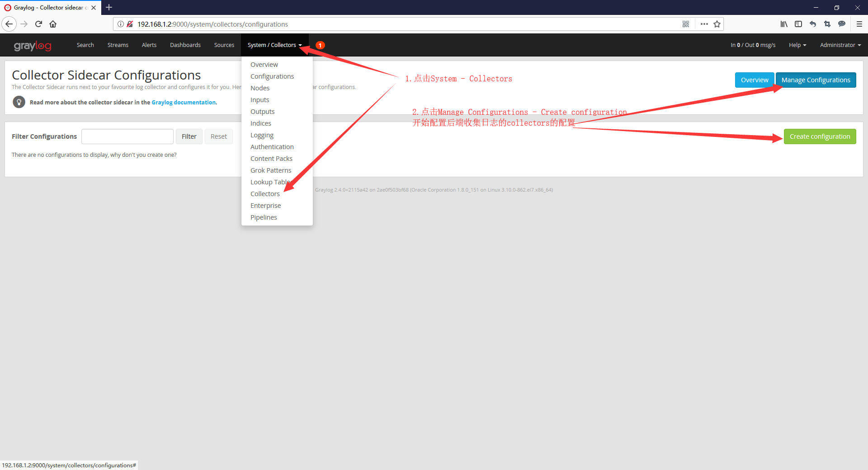Select Inputs in the System menu
This screenshot has height=470, width=868.
[x=277, y=100]
